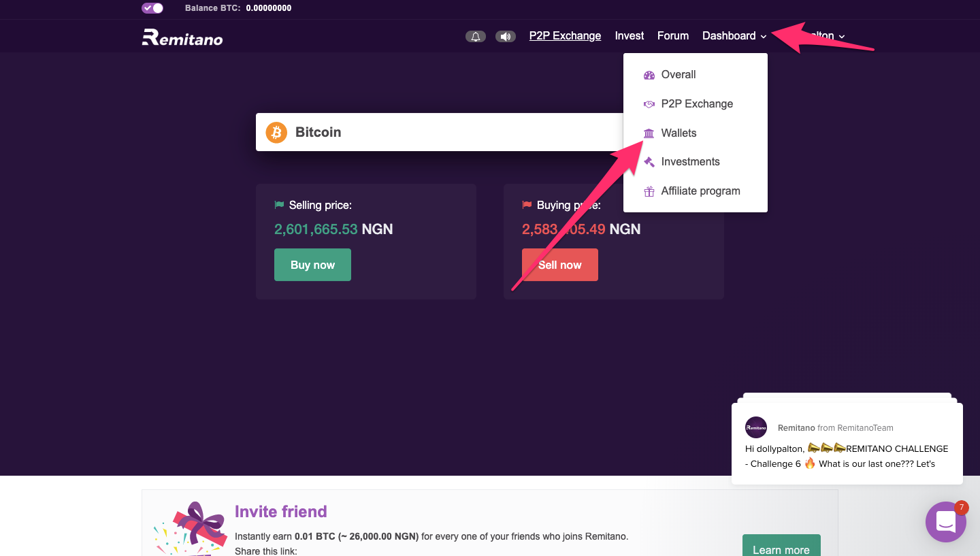The width and height of the screenshot is (980, 556).
Task: Open the account dropdown next to dollypalton
Action: point(841,36)
